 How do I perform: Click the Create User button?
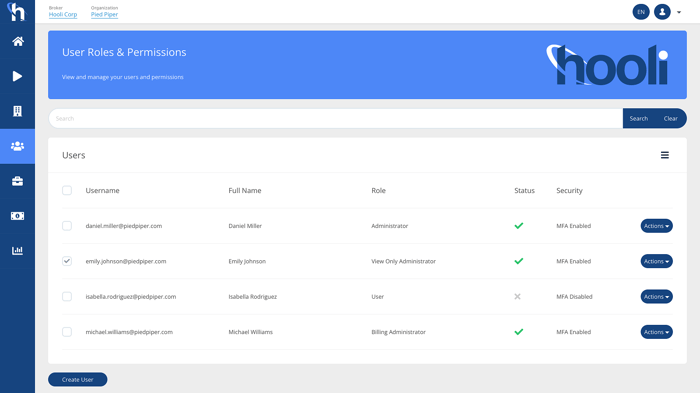pos(78,380)
